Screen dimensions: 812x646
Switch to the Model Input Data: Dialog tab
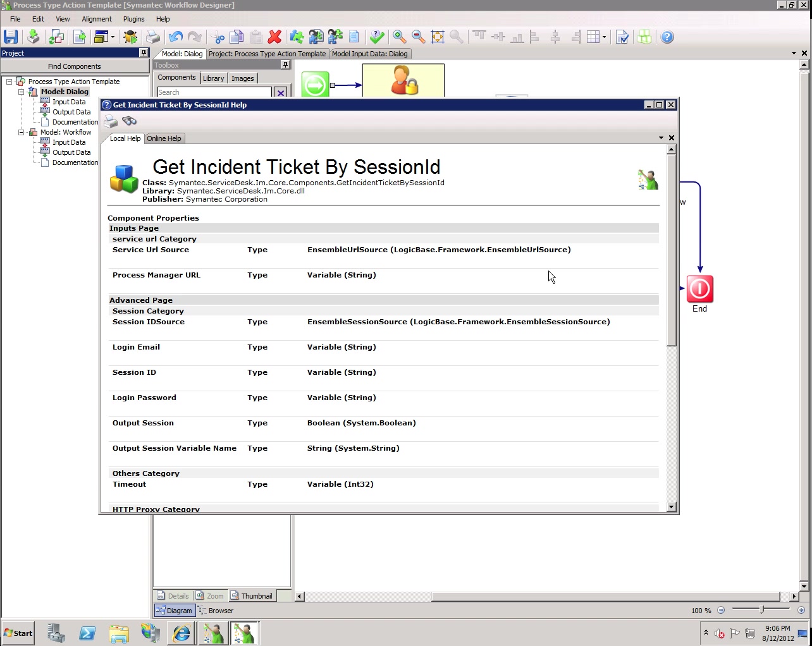coord(370,54)
